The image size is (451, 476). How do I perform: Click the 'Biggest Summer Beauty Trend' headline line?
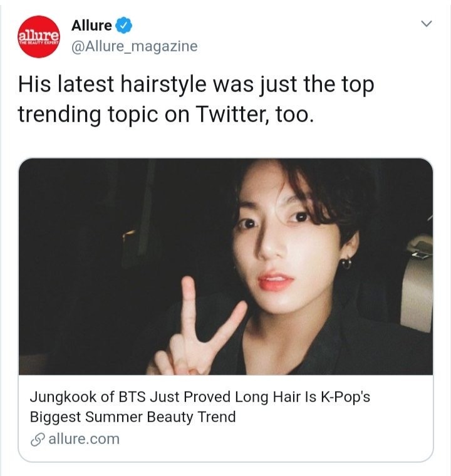[x=133, y=416]
